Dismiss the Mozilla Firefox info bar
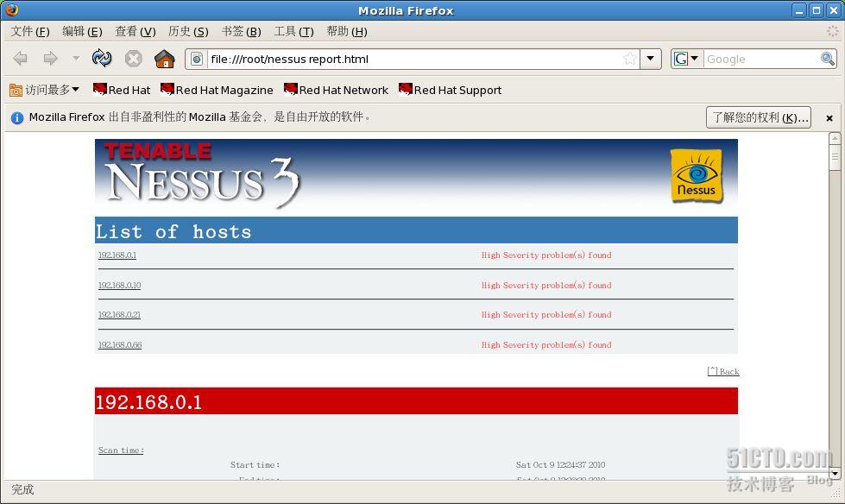The width and height of the screenshot is (845, 504). [x=829, y=118]
